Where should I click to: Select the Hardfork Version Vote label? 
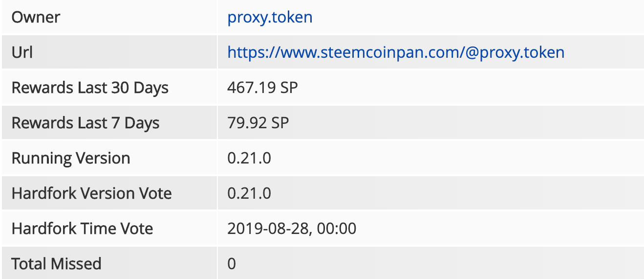(92, 193)
